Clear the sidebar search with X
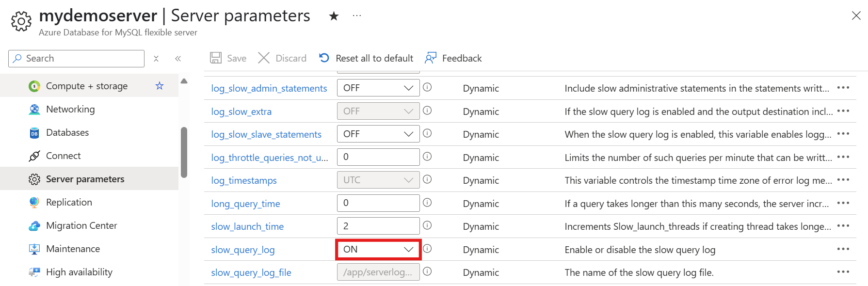This screenshot has width=868, height=286. [x=156, y=59]
